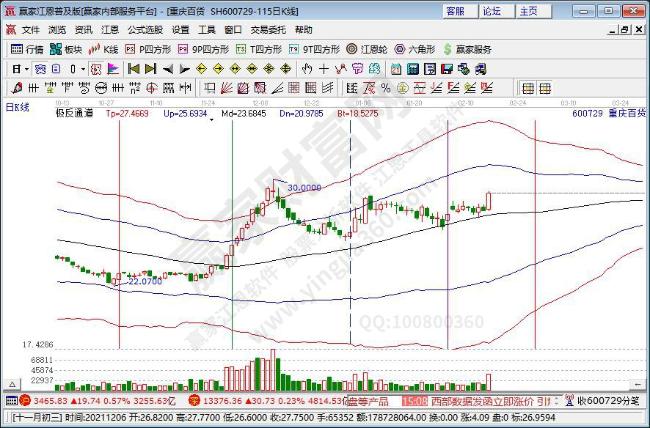Open the 交易委托 menu

coord(268,30)
